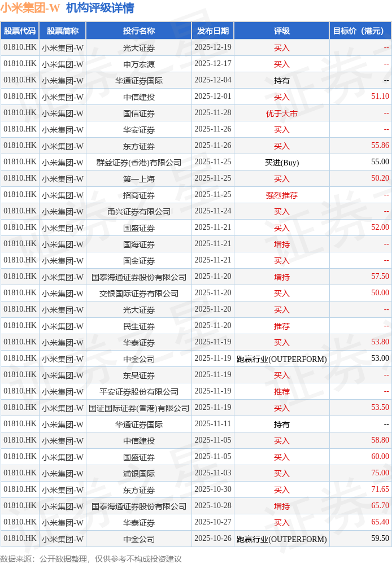Select the date 2025-11-03
This screenshot has width=392, height=564.
[x=213, y=473]
